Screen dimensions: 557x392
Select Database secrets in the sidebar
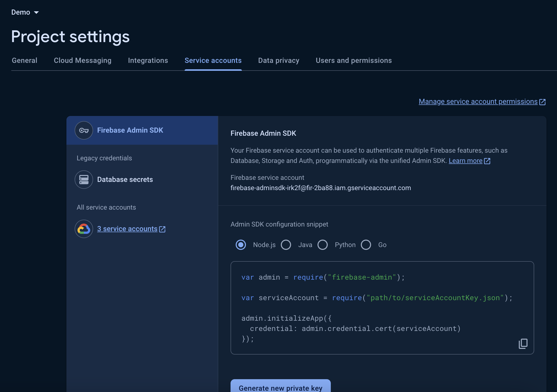pos(125,180)
